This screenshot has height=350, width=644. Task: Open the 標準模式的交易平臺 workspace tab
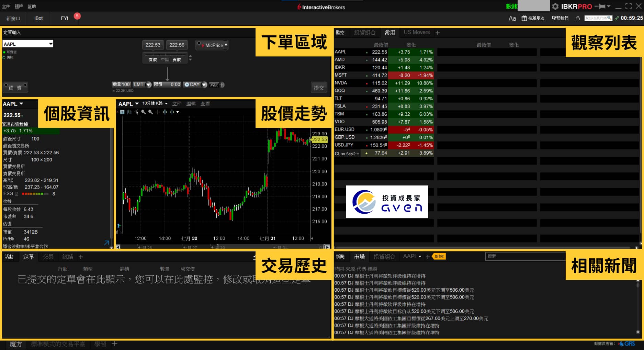coord(58,344)
